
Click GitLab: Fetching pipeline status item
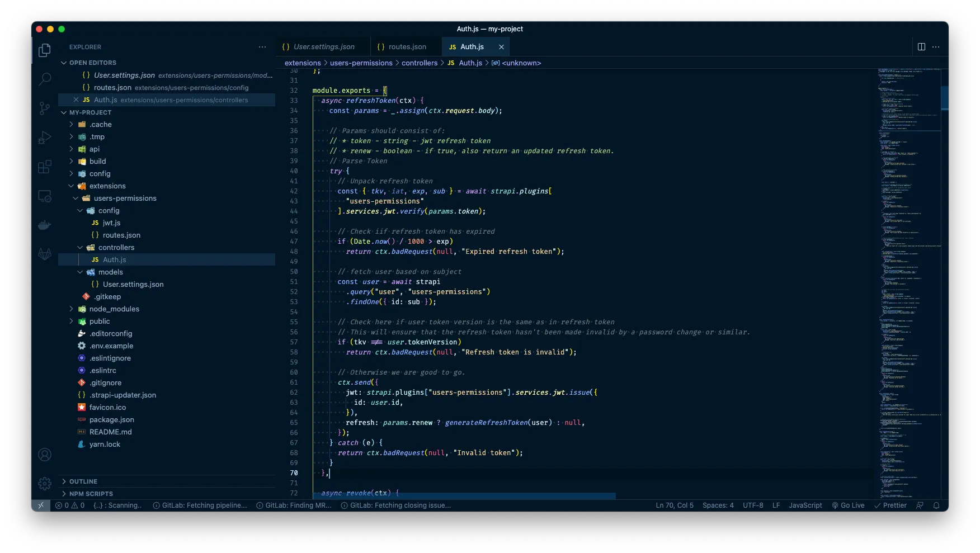click(x=200, y=505)
